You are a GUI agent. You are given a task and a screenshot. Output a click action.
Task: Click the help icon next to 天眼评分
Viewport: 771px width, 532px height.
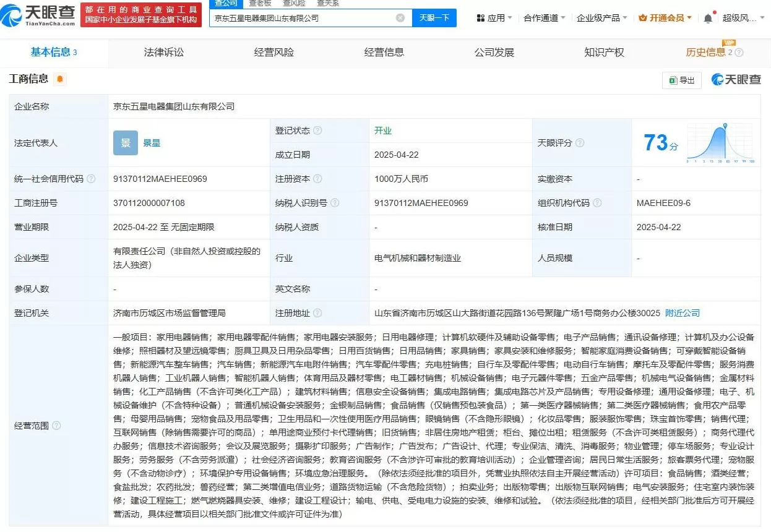(x=580, y=143)
